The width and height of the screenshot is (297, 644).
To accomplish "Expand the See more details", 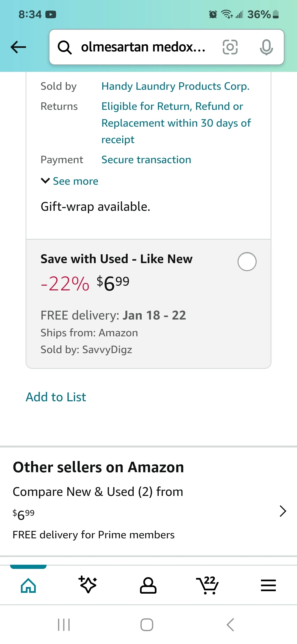I will point(70,181).
